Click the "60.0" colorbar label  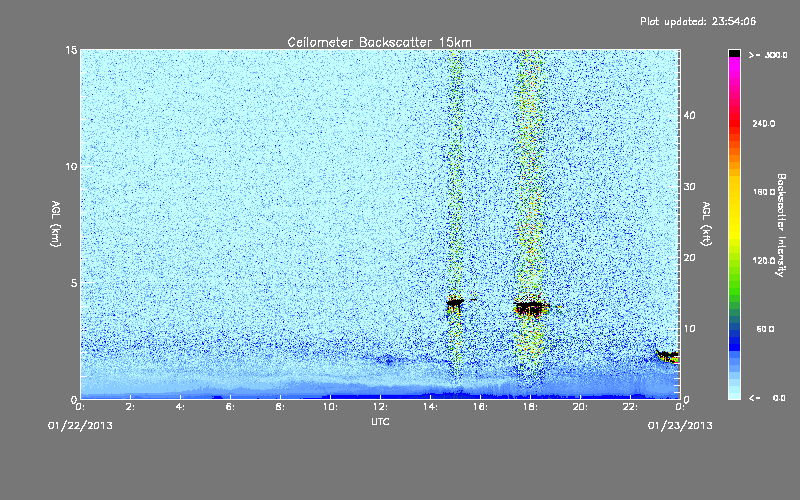coord(765,329)
